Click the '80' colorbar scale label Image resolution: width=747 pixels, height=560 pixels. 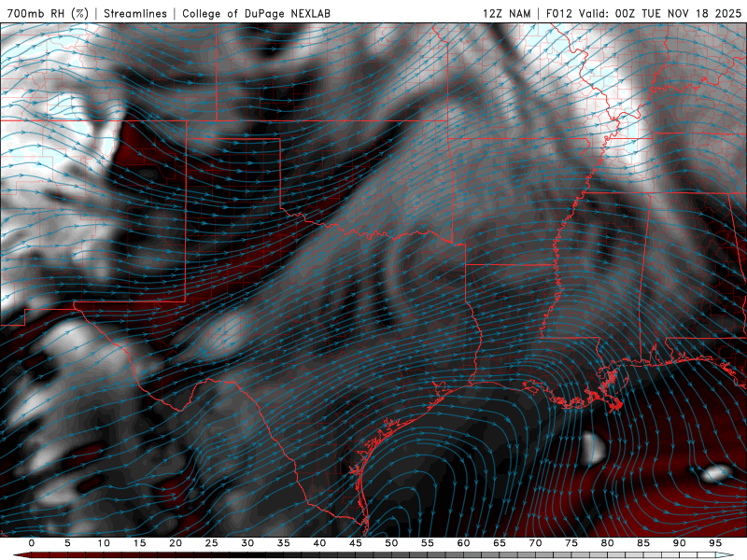(x=608, y=543)
